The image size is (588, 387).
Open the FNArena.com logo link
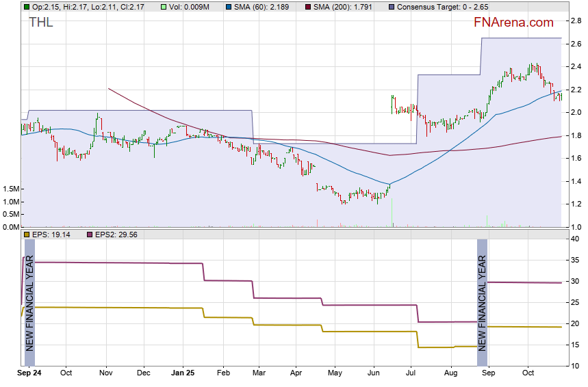(x=513, y=23)
